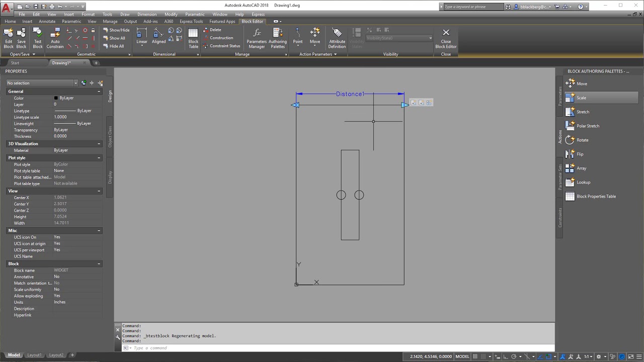
Task: Click the Save Block icon
Action: pyautogui.click(x=21, y=38)
